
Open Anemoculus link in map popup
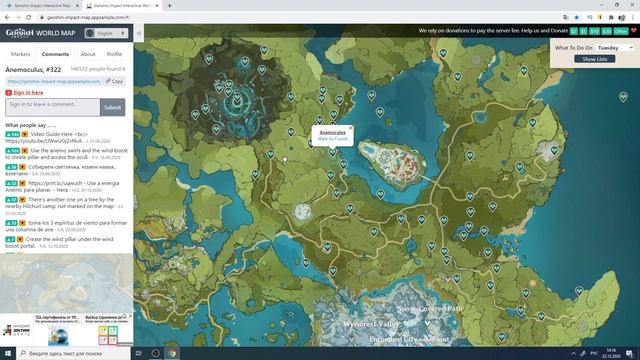[x=332, y=132]
